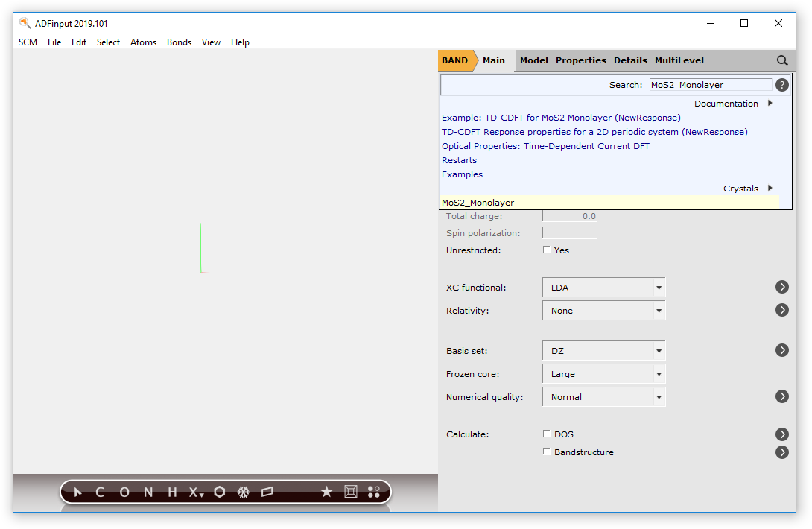812x529 pixels.
Task: Select the pointer arrow tool
Action: (77, 492)
